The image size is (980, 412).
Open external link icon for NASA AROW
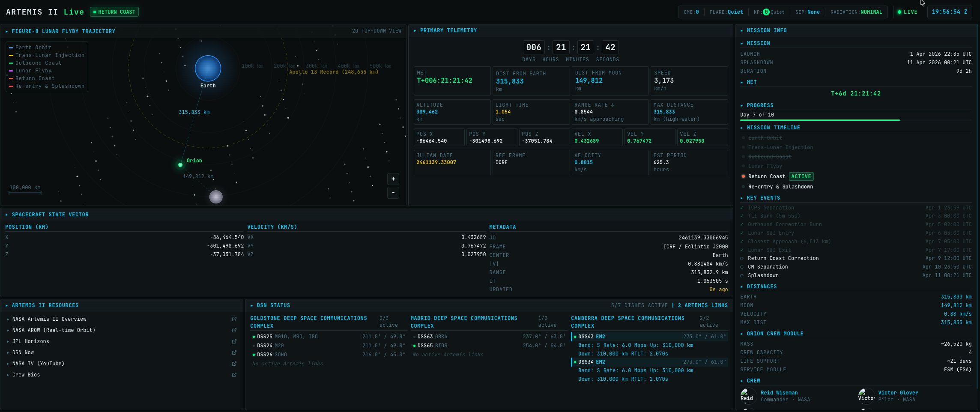(x=234, y=330)
